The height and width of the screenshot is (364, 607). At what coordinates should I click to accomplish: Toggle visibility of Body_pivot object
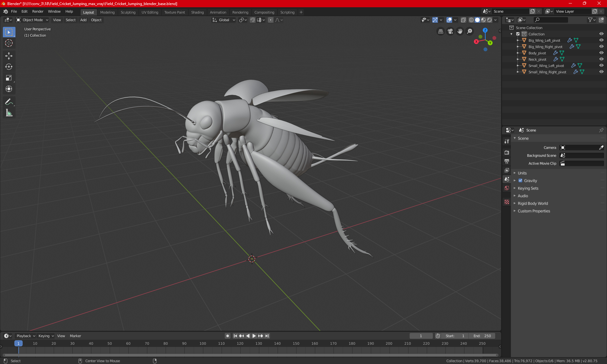(x=602, y=53)
